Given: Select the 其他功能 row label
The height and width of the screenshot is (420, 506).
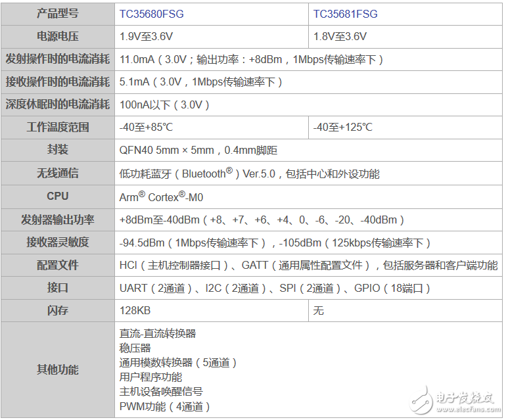Looking at the screenshot, I should pyautogui.click(x=58, y=369).
